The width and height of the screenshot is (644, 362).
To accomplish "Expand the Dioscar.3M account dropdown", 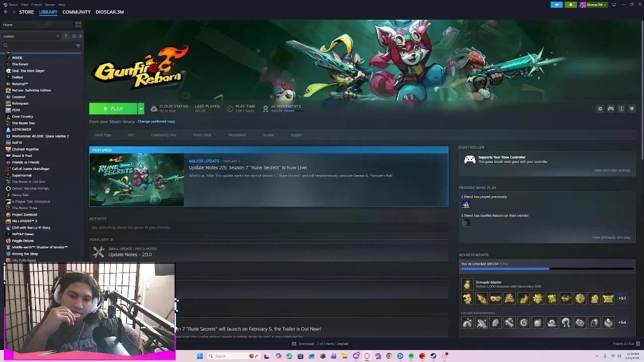I will pos(594,5).
